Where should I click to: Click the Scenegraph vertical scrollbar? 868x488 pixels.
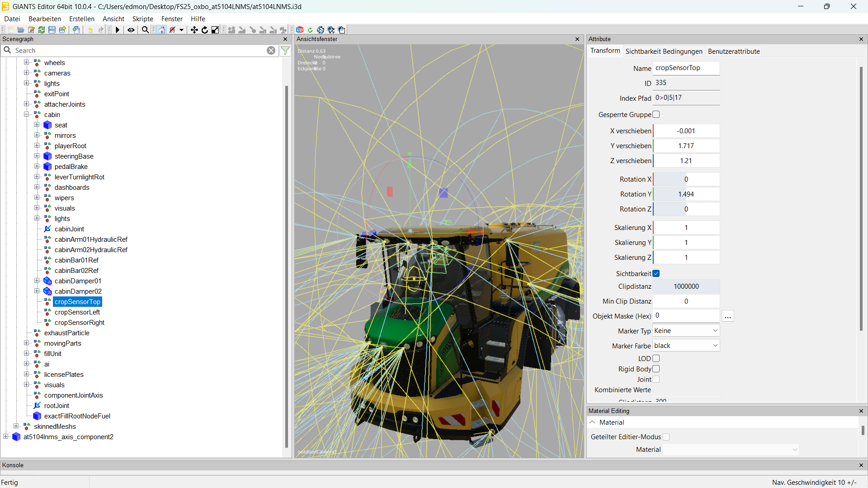287,267
